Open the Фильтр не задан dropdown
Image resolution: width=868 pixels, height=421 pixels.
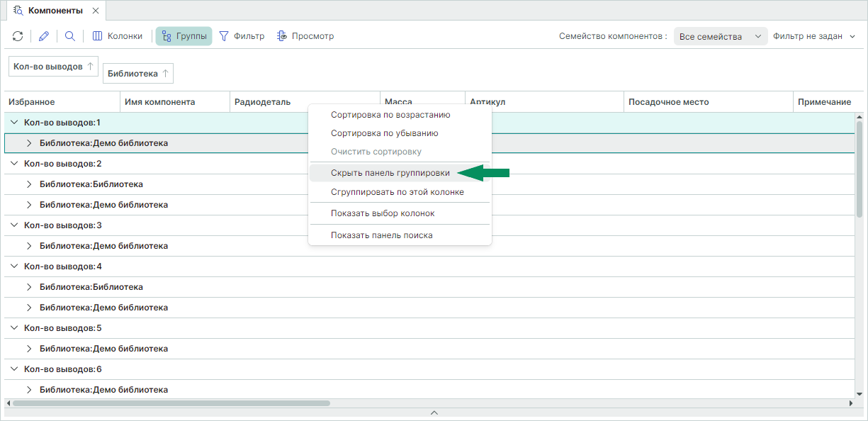click(x=814, y=36)
